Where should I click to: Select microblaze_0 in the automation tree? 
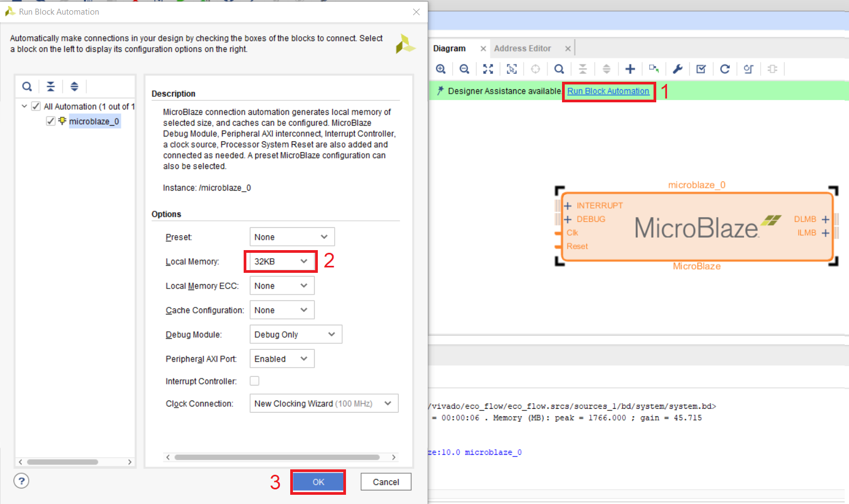click(x=94, y=121)
